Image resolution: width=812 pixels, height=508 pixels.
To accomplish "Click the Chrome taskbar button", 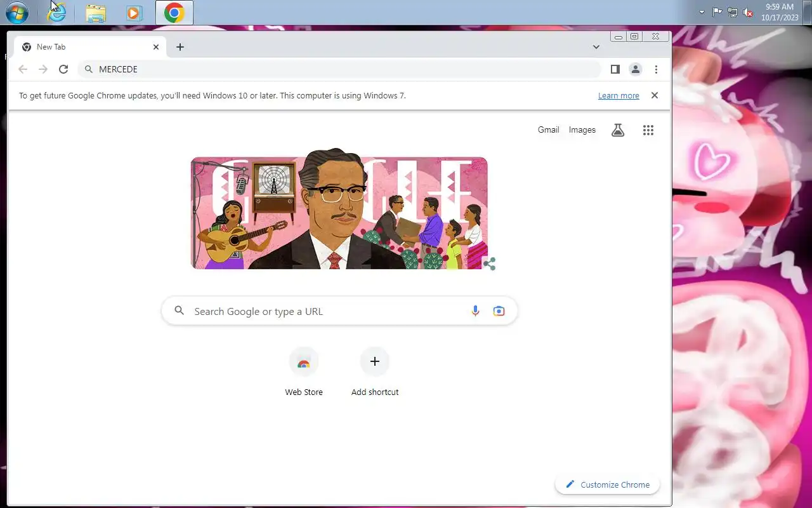I will pyautogui.click(x=174, y=13).
